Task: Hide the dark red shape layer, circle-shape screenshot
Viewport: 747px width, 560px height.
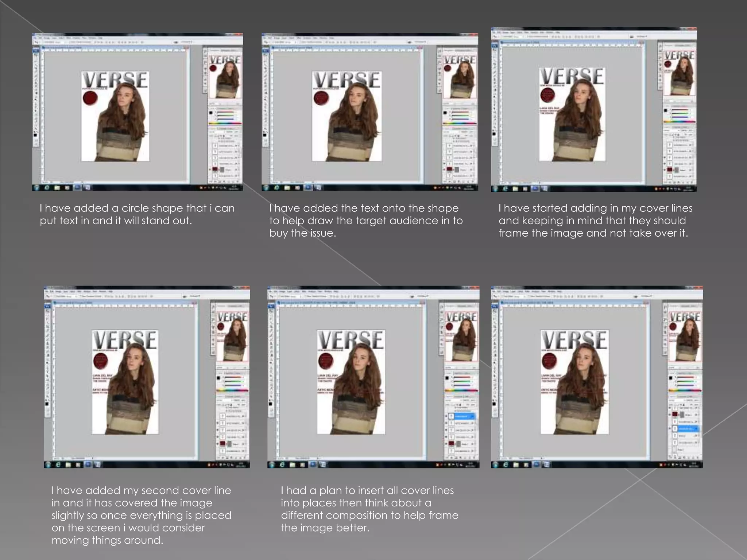Action: pos(210,170)
